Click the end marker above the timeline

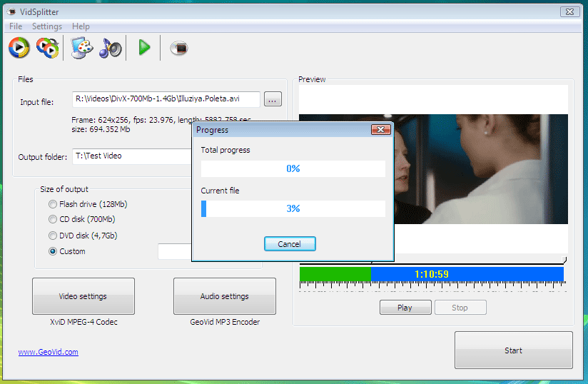point(564,260)
